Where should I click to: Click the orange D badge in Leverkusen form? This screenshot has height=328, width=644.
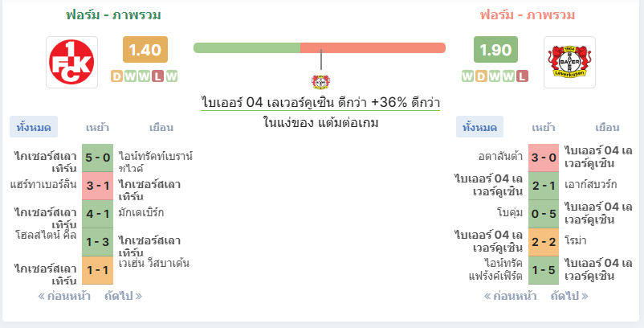pos(481,76)
